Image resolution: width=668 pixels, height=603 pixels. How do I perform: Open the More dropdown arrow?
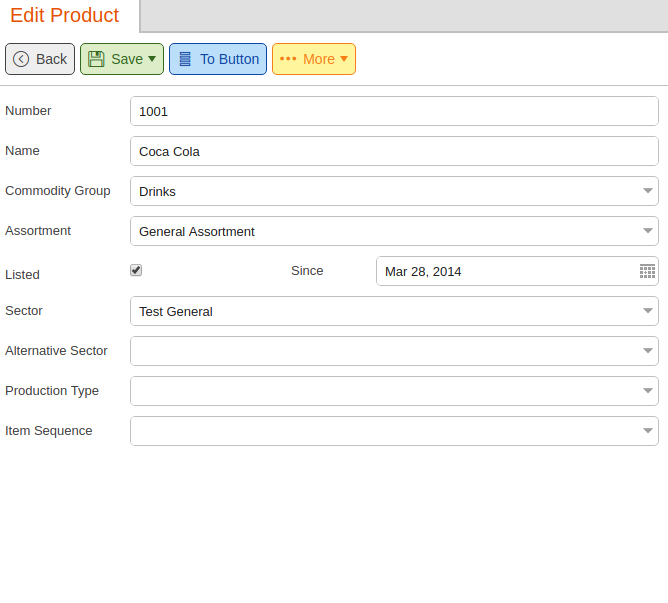click(344, 59)
